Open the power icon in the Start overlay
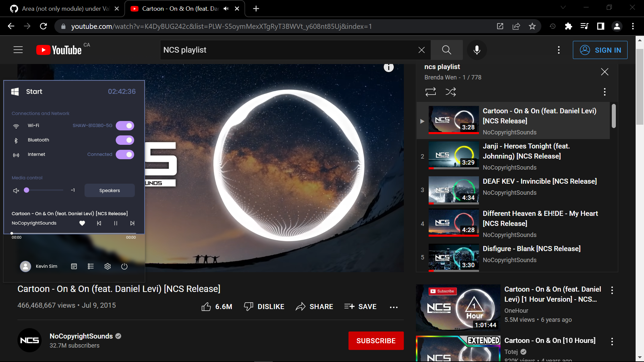This screenshot has width=644, height=362. (124, 266)
